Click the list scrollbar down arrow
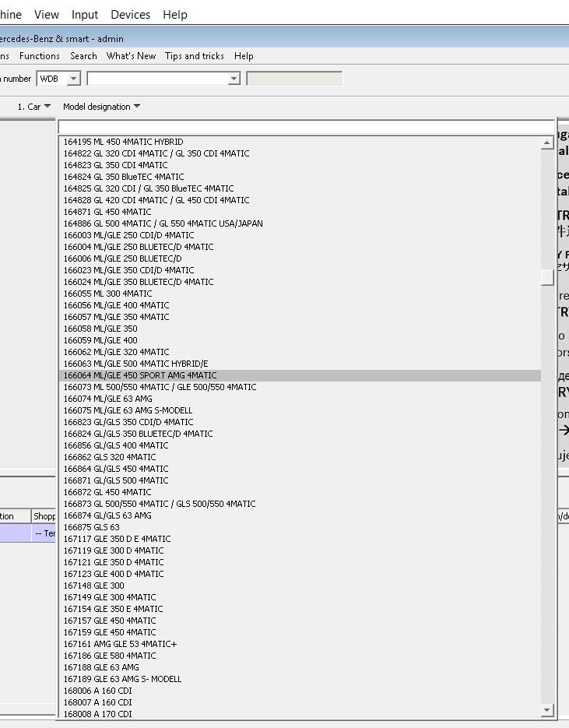This screenshot has height=728, width=569. click(548, 709)
